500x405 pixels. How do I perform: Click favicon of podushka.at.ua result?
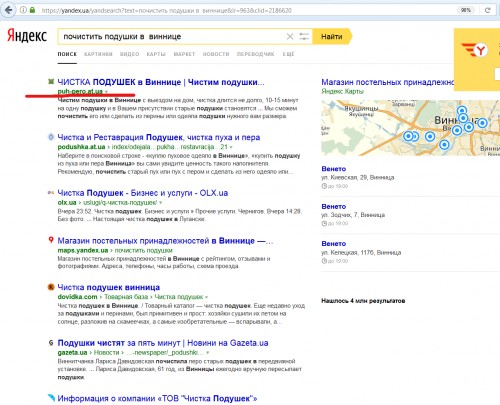(51, 137)
